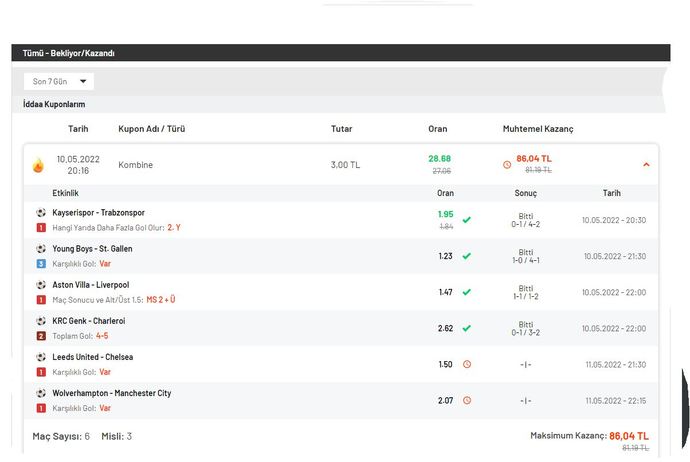The image size is (690, 462).
Task: Open the Kayserispor - Trabzonspor match
Action: (99, 213)
